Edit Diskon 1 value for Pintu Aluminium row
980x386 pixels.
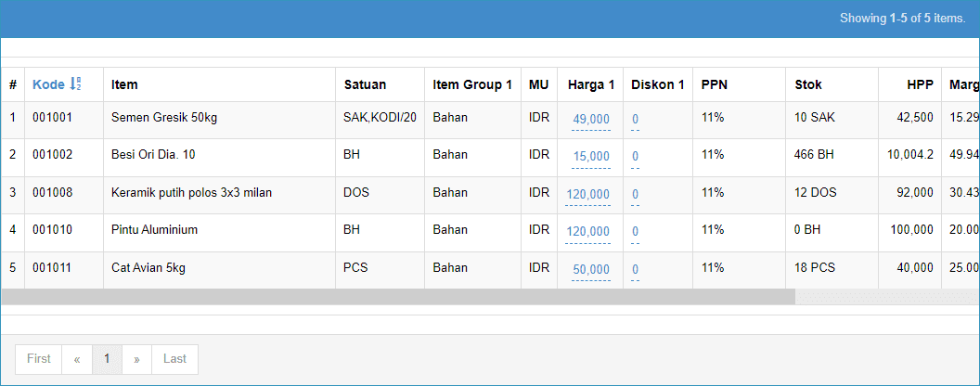(635, 232)
